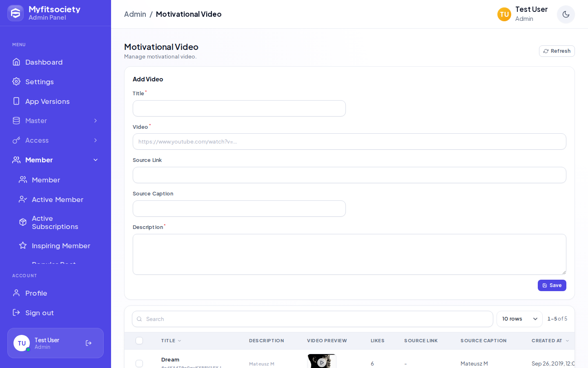Open the 10 rows page size dropdown
The image size is (588, 368).
[x=519, y=319]
